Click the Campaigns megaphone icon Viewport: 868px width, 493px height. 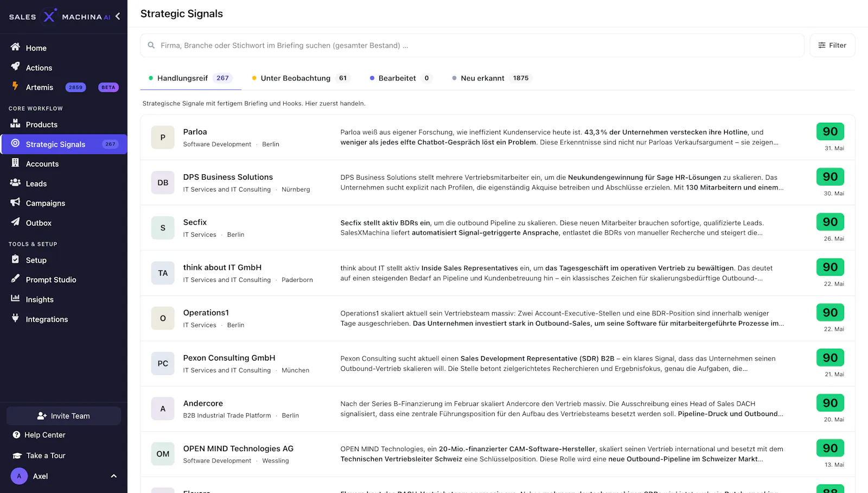click(15, 203)
